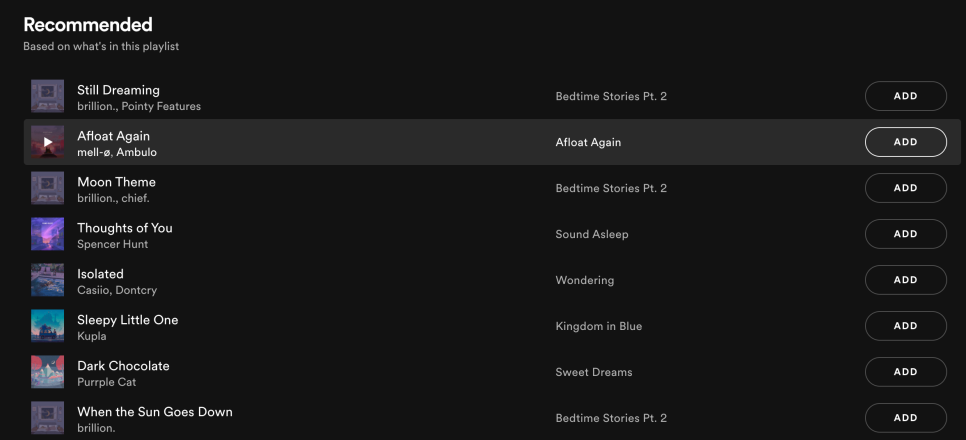Screen dimensions: 966x440
Task: Play Afloat Again using the cover play icon
Action: coord(47,142)
